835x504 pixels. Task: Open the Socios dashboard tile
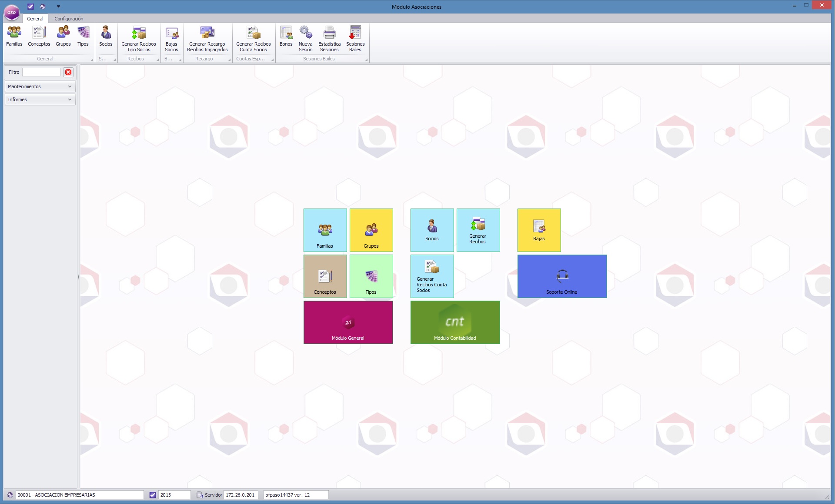tap(432, 230)
